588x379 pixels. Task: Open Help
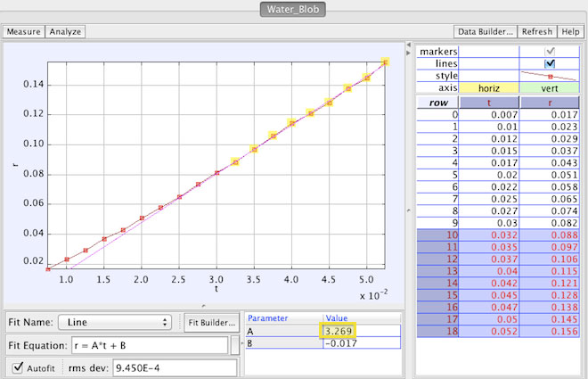[x=571, y=31]
